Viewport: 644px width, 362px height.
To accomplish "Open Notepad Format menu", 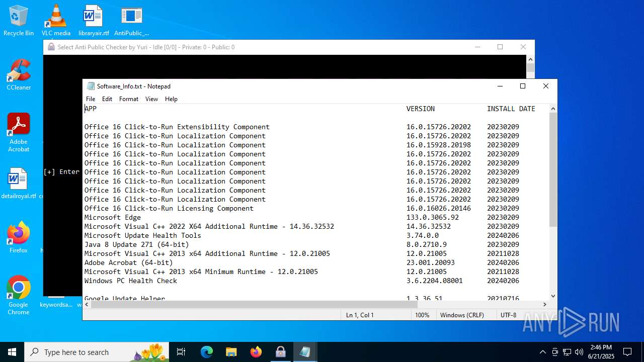I will [129, 99].
